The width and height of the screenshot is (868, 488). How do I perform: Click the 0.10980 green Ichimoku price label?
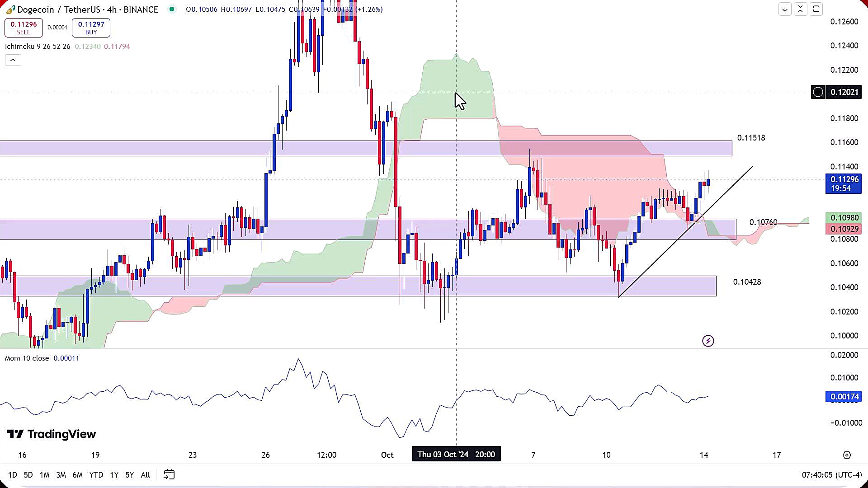tap(844, 218)
